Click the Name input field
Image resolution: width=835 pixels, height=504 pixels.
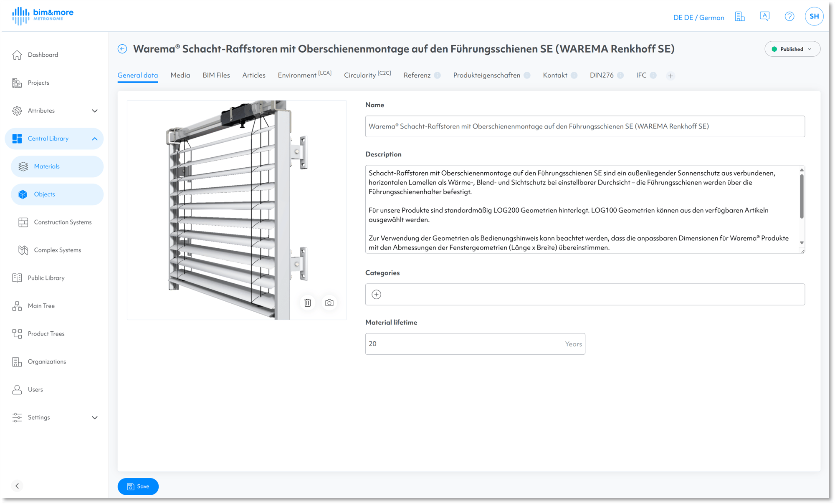(x=585, y=126)
